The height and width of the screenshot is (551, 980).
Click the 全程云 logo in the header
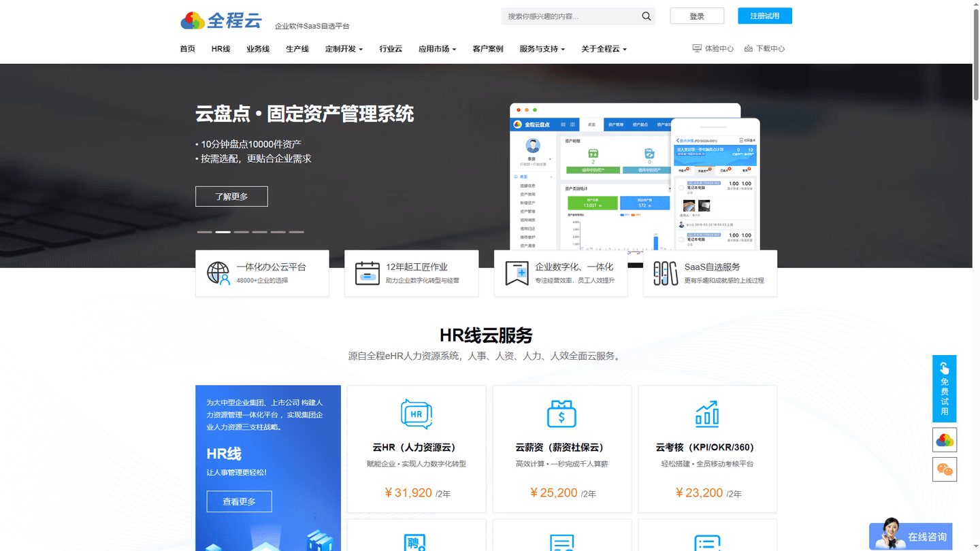click(221, 20)
